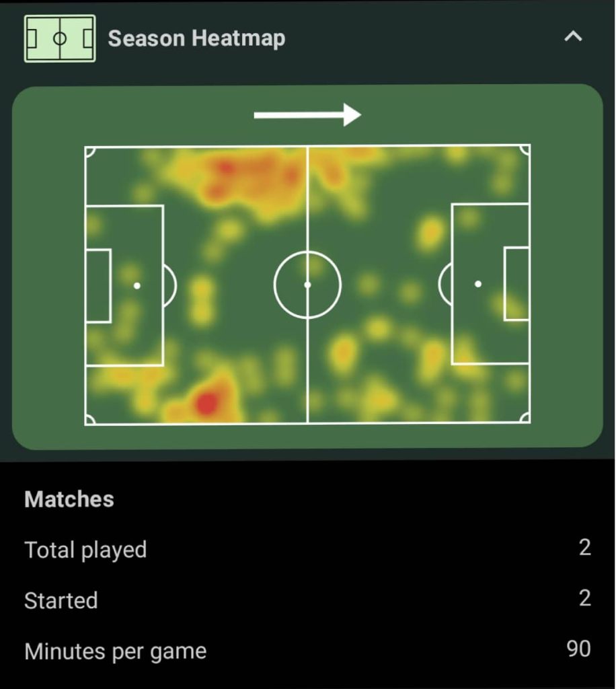Screen dimensions: 616x689
Task: Click the red-orange hotspot at top of pitch
Action: point(226,168)
